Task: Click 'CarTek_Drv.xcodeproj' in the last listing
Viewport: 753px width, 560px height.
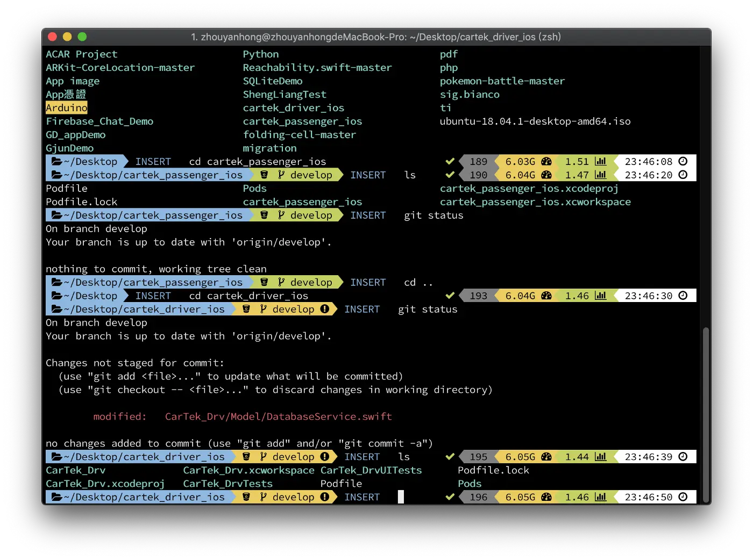Action: (105, 484)
